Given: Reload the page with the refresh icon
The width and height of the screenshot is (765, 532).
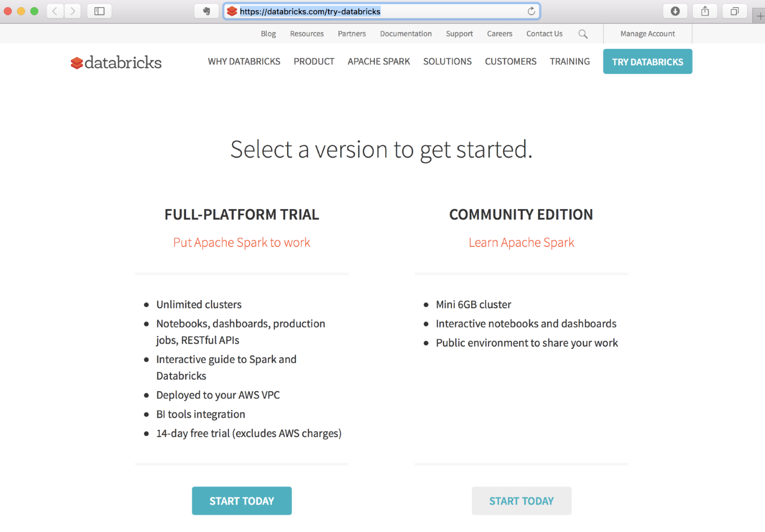Looking at the screenshot, I should pyautogui.click(x=531, y=11).
